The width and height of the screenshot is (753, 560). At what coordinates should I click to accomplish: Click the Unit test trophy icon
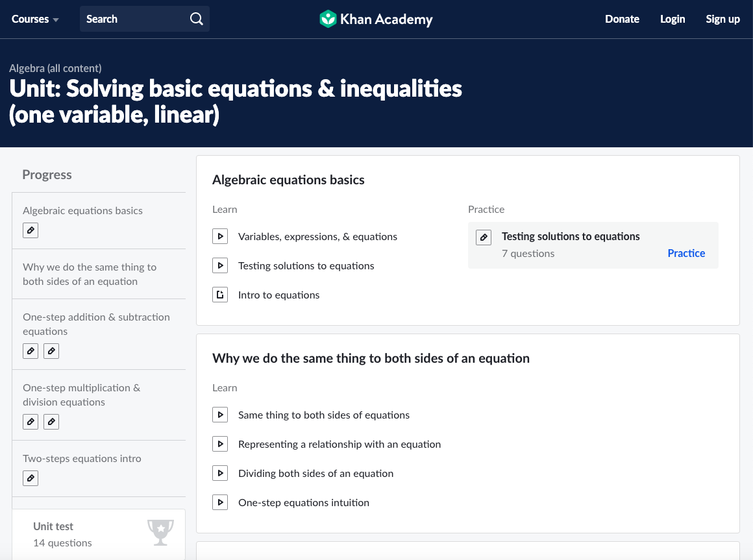click(160, 532)
